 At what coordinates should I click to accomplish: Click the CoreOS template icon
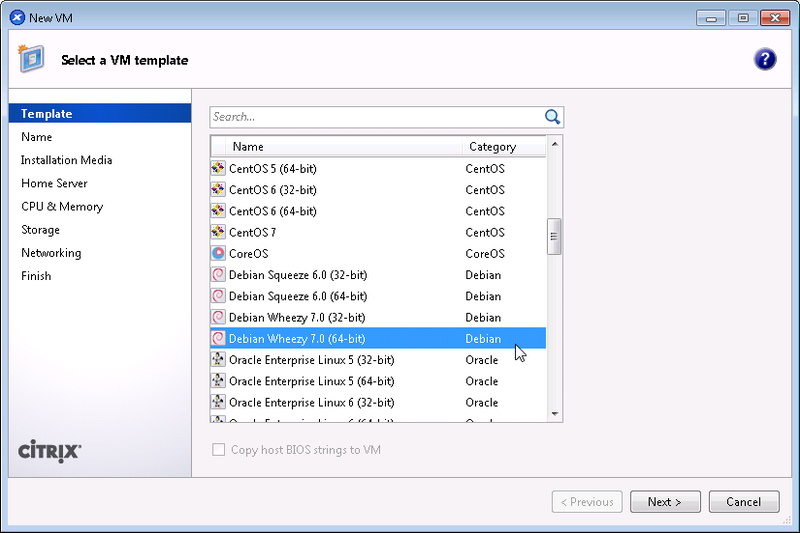click(x=218, y=253)
